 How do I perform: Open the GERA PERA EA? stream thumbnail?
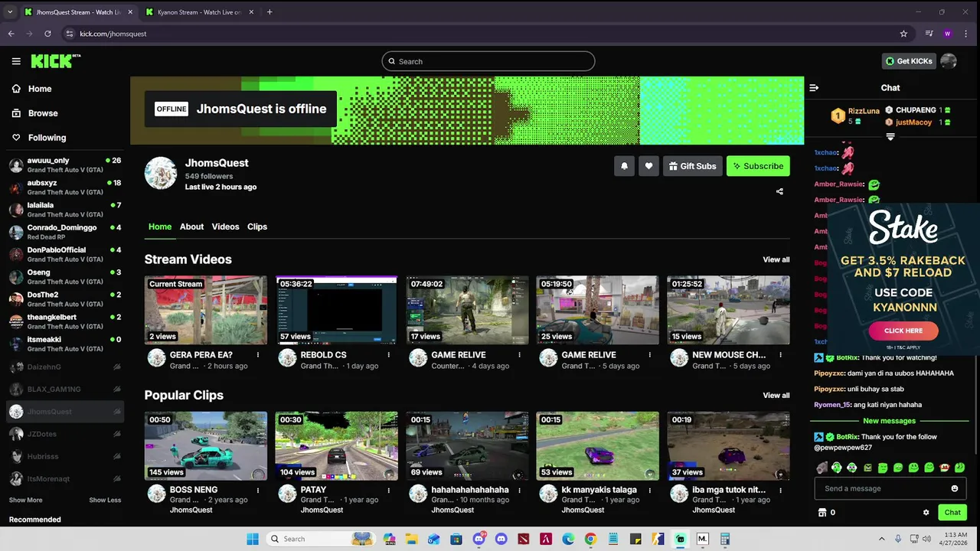pyautogui.click(x=206, y=310)
